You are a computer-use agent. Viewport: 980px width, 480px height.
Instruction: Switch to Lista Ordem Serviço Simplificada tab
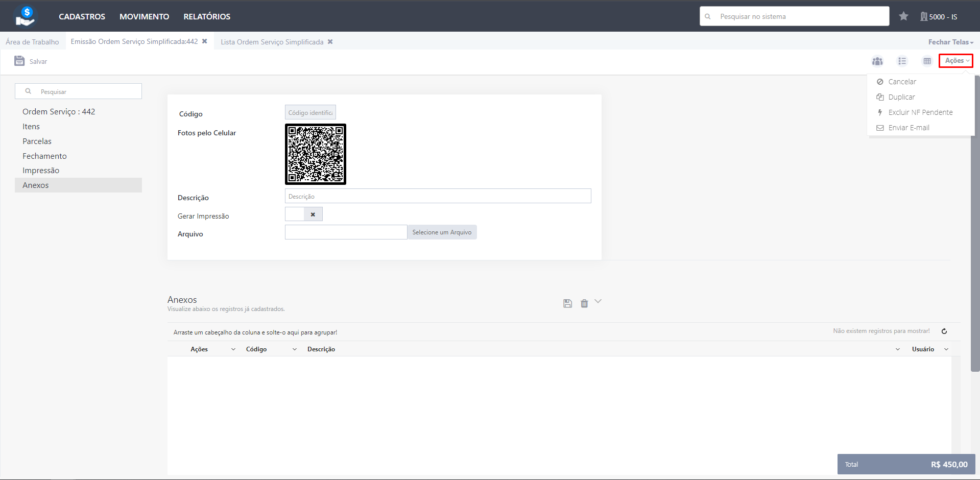[272, 42]
